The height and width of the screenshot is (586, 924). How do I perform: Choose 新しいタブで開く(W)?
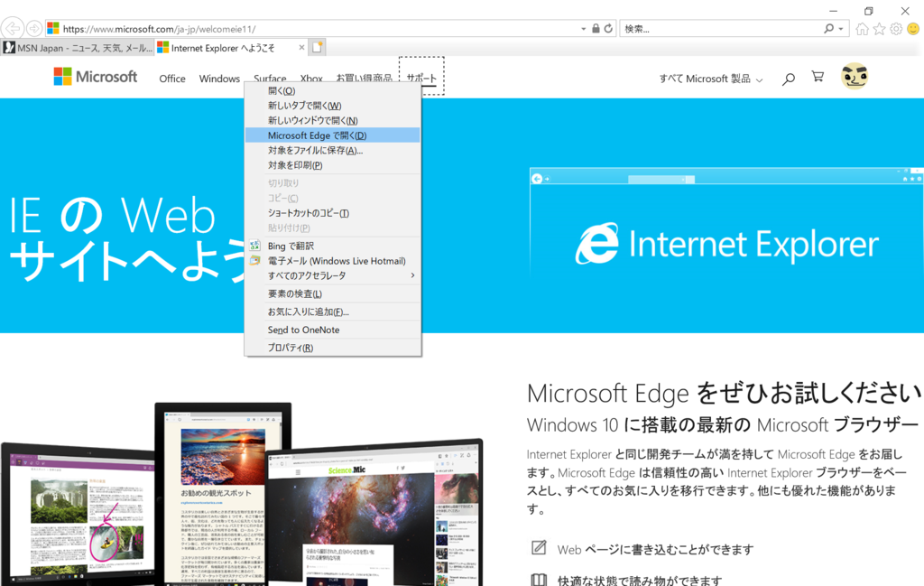click(x=333, y=106)
